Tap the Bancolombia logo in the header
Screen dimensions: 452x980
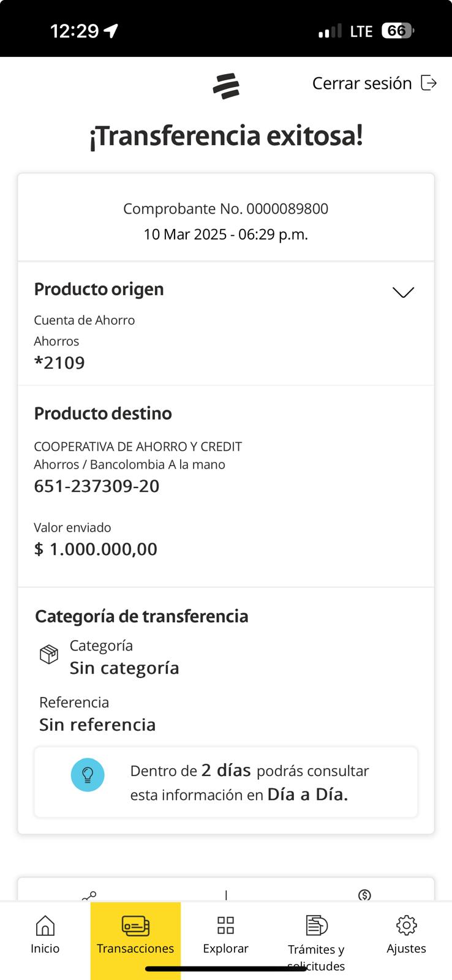[x=226, y=86]
